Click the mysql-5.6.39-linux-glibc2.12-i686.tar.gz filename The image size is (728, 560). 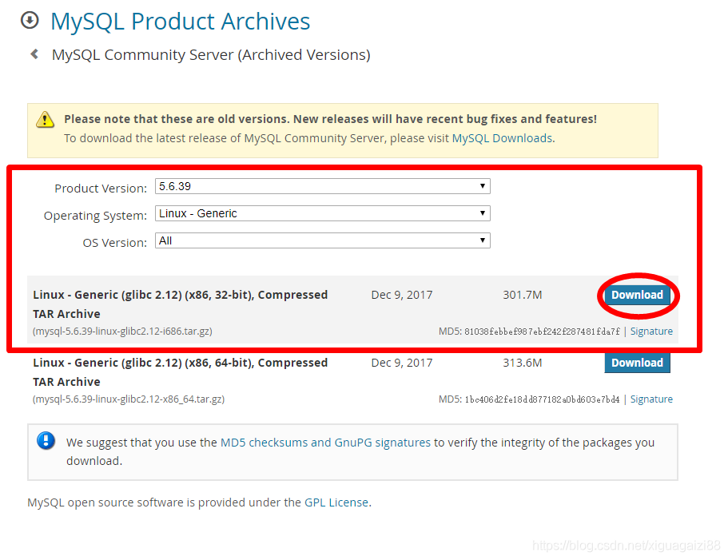pyautogui.click(x=122, y=331)
